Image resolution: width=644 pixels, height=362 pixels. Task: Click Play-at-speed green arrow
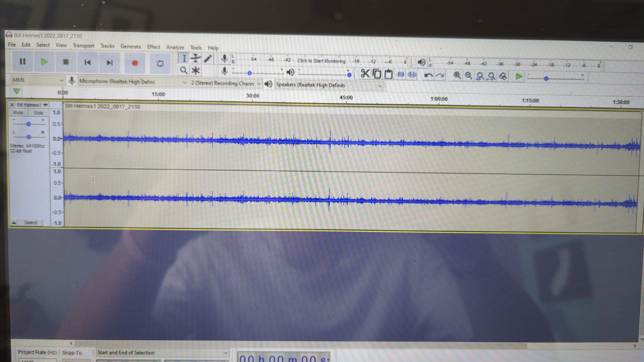(519, 77)
